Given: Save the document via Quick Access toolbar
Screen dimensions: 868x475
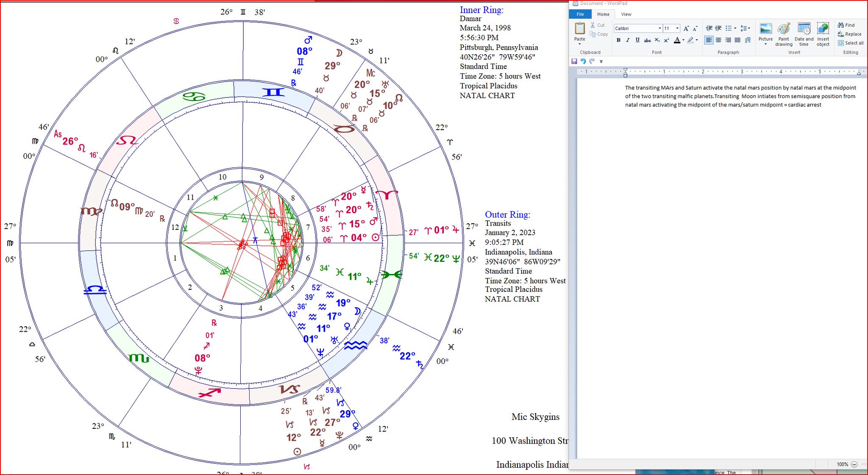Looking at the screenshot, I should (574, 61).
